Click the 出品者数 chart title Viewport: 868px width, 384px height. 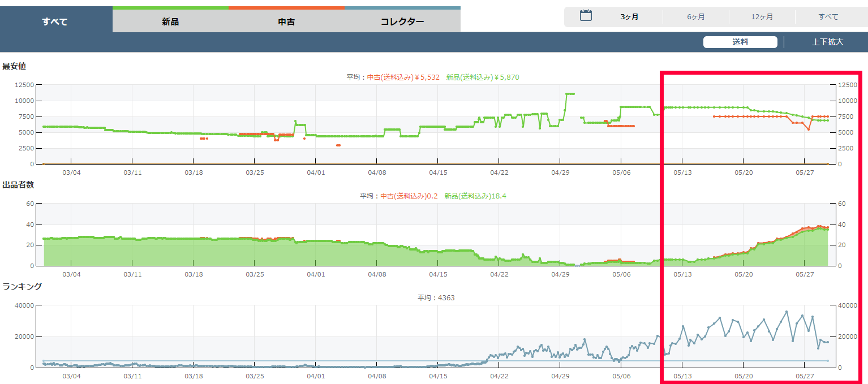[18, 185]
